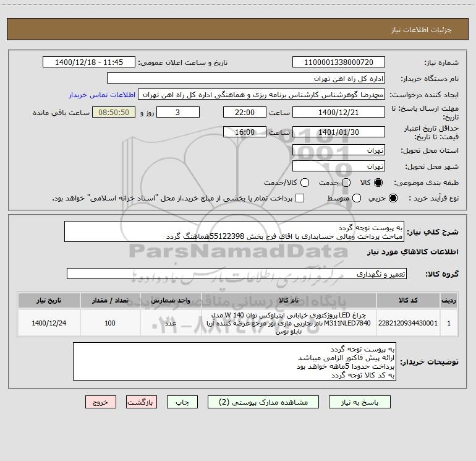Click the پاسخ به نیاز button
Viewport: 476px width, 461px height.
coord(359,402)
